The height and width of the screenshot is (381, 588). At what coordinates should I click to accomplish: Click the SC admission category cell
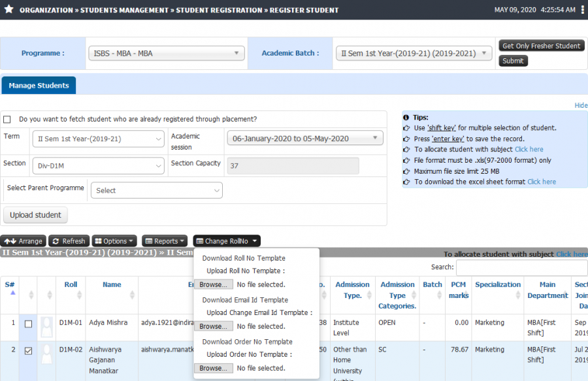pos(382,350)
